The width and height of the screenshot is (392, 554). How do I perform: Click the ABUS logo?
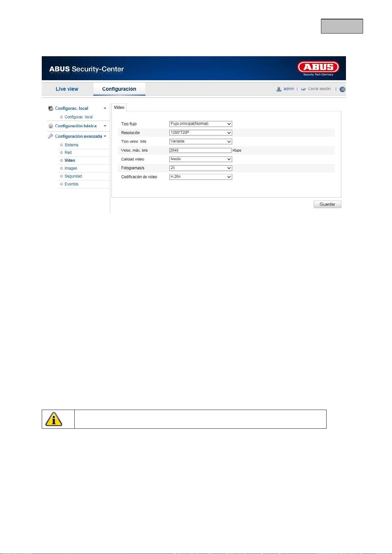318,68
